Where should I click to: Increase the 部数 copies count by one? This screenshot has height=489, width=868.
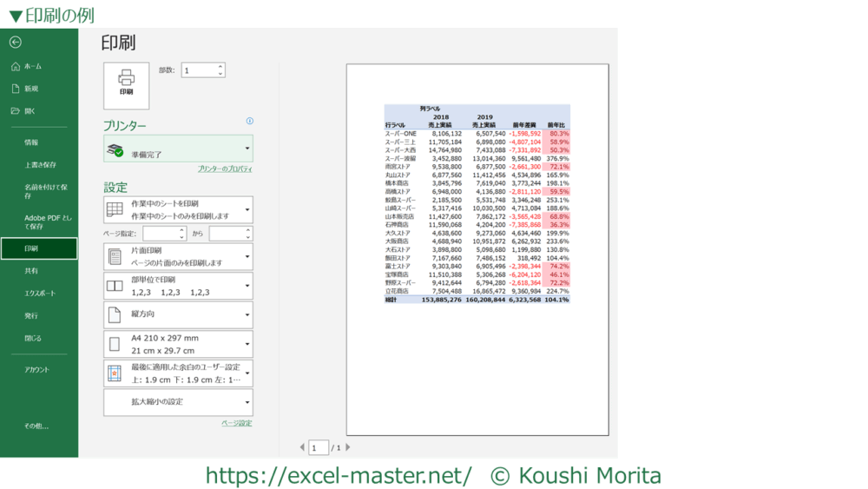click(220, 67)
